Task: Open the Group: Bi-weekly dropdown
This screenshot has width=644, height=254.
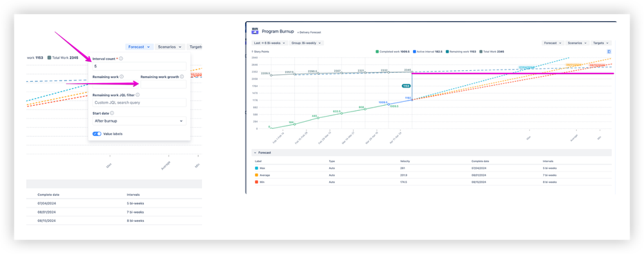Action: [x=307, y=43]
